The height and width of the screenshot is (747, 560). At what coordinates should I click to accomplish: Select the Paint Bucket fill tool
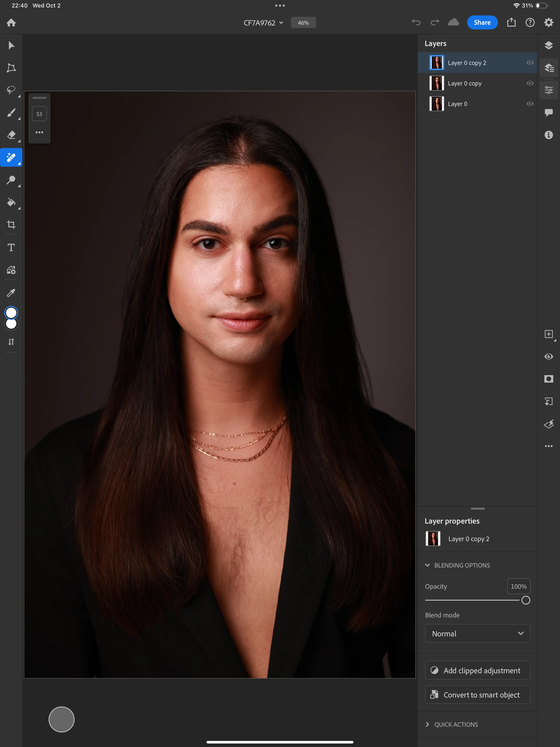tap(11, 202)
